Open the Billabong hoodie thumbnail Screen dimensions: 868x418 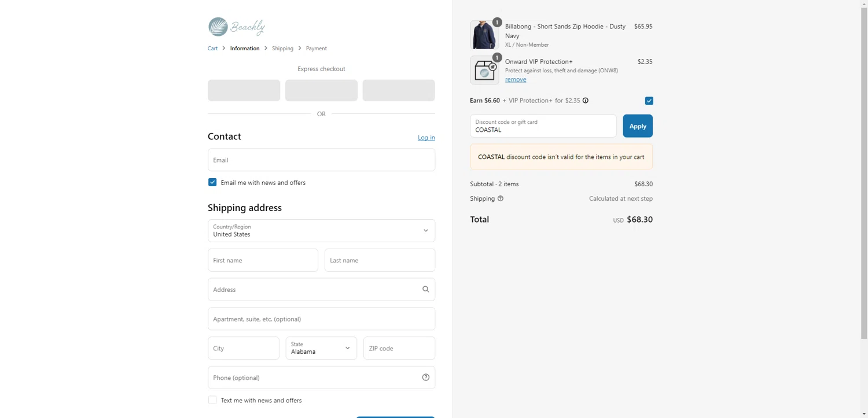[484, 35]
